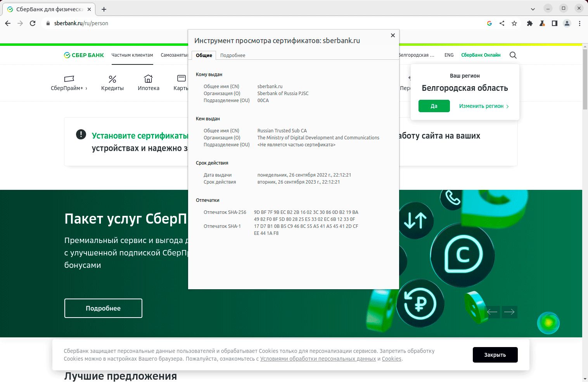Click the warning exclamation icon
The height and width of the screenshot is (382, 588).
pyautogui.click(x=81, y=134)
